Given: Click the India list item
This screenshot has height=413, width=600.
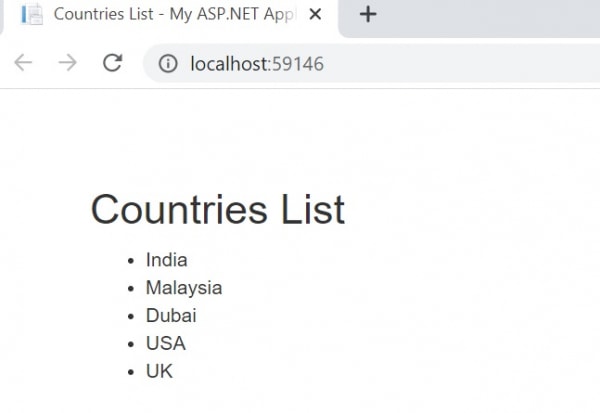Looking at the screenshot, I should [x=166, y=260].
